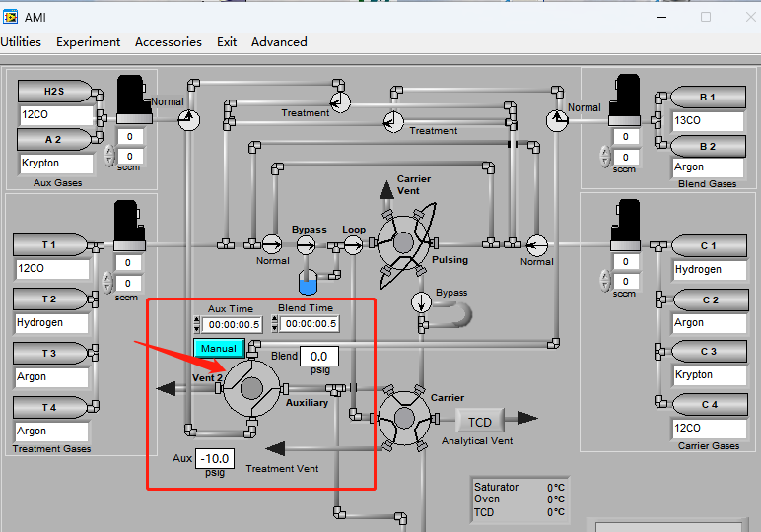Select the B 1 blend gas cylinder
The image size is (761, 532).
pos(708,98)
